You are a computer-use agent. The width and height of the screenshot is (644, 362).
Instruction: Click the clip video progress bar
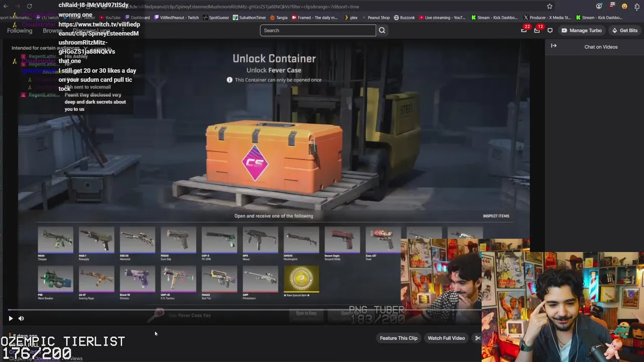click(x=244, y=310)
